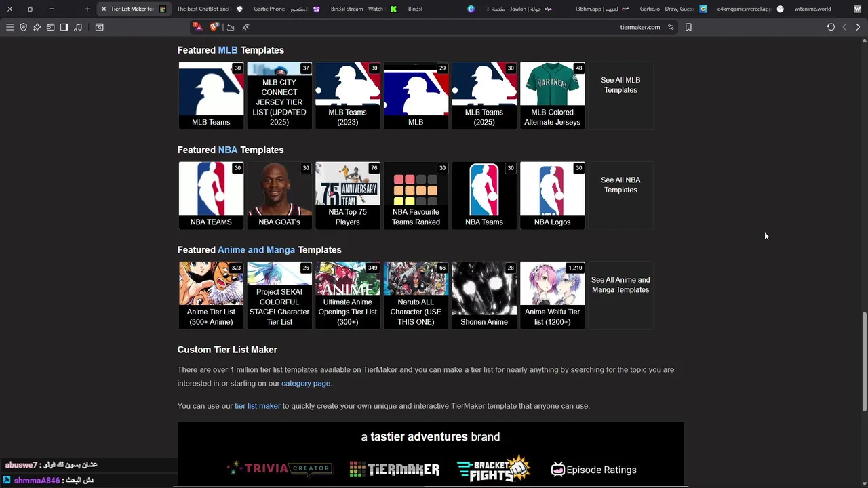Click Anime and Manga link in heading
Screen dimensions: 868x488
point(256,249)
